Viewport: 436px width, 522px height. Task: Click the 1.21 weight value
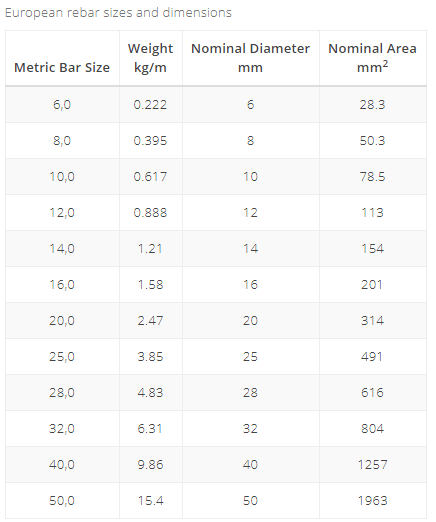coord(150,249)
